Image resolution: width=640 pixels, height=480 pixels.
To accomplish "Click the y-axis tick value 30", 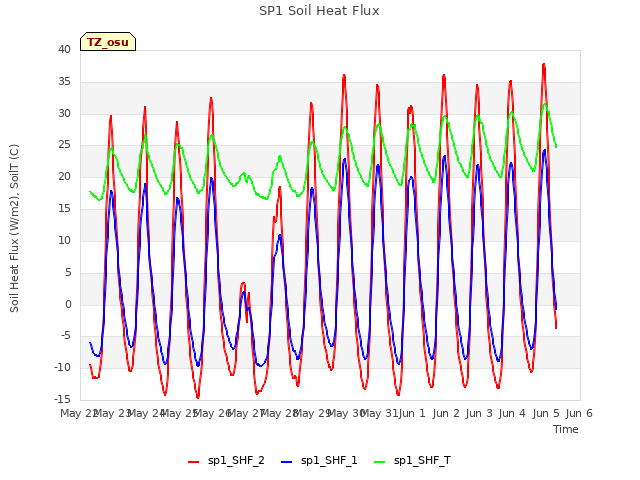I will pos(64,113).
